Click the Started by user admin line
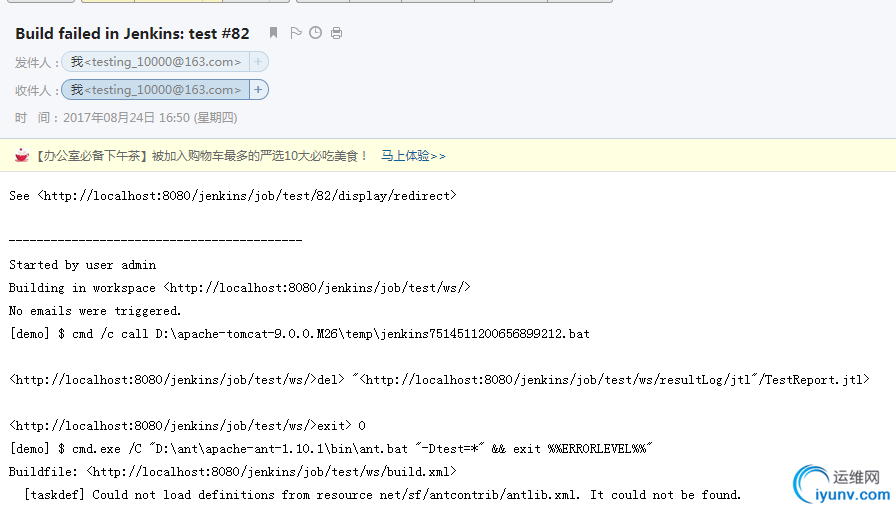Screen dimensions: 896x511 82,265
